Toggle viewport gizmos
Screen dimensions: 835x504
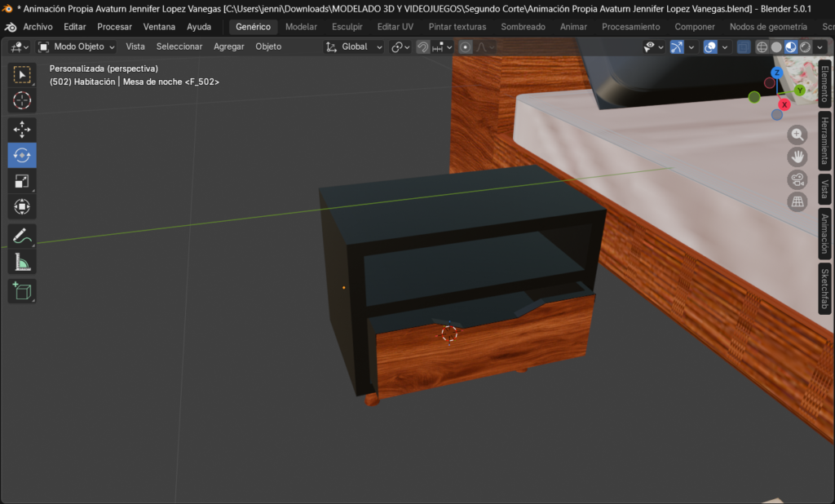pyautogui.click(x=676, y=47)
